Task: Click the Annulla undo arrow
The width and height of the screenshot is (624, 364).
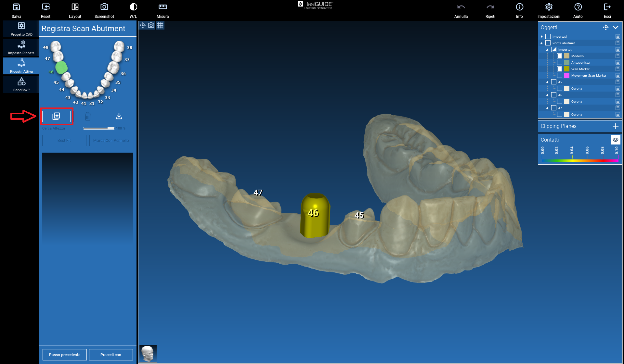Action: click(x=461, y=7)
